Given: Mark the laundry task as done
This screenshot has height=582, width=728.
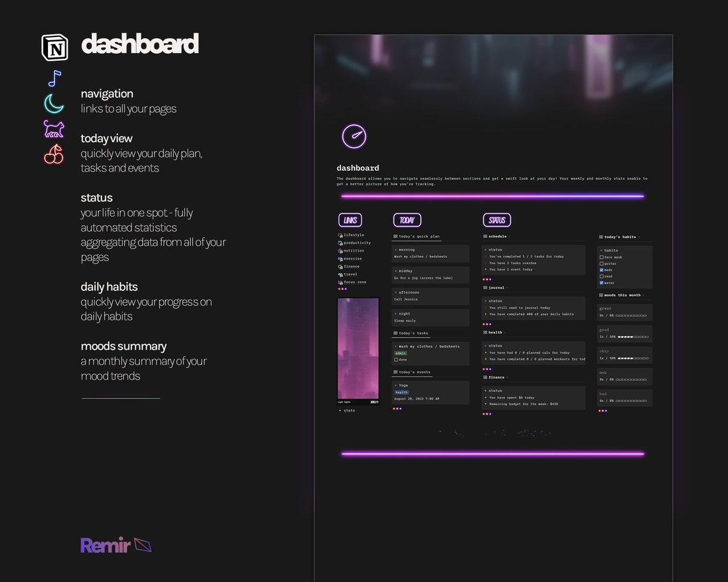Looking at the screenshot, I should click(396, 359).
